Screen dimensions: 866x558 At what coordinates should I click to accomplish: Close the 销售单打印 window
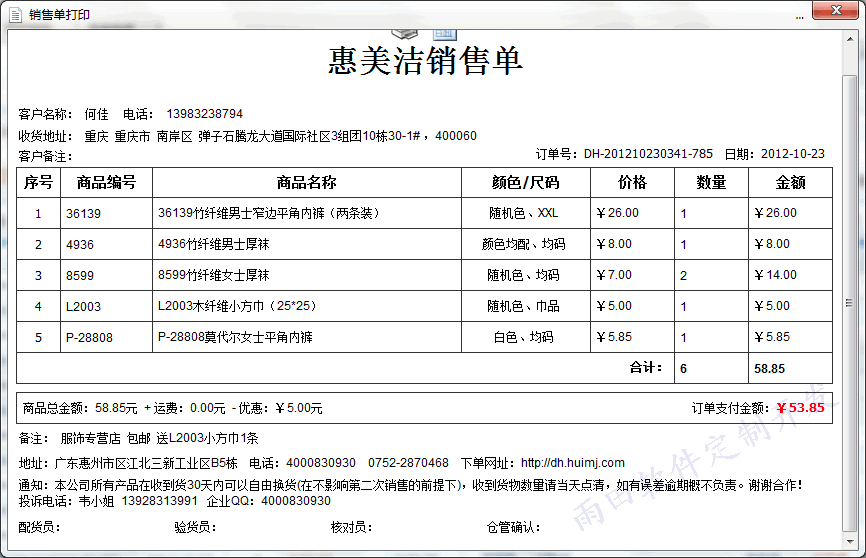[x=836, y=10]
